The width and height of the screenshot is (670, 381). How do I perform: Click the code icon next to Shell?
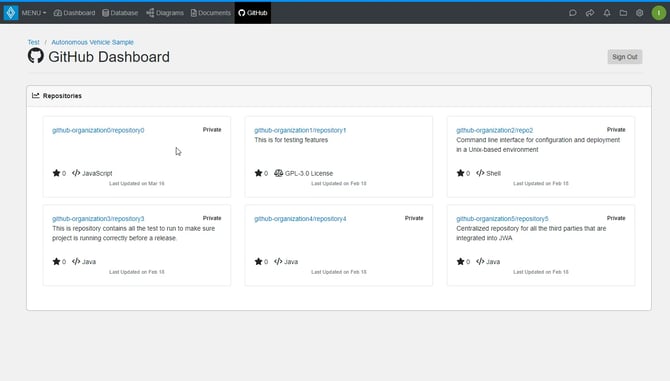coord(480,173)
